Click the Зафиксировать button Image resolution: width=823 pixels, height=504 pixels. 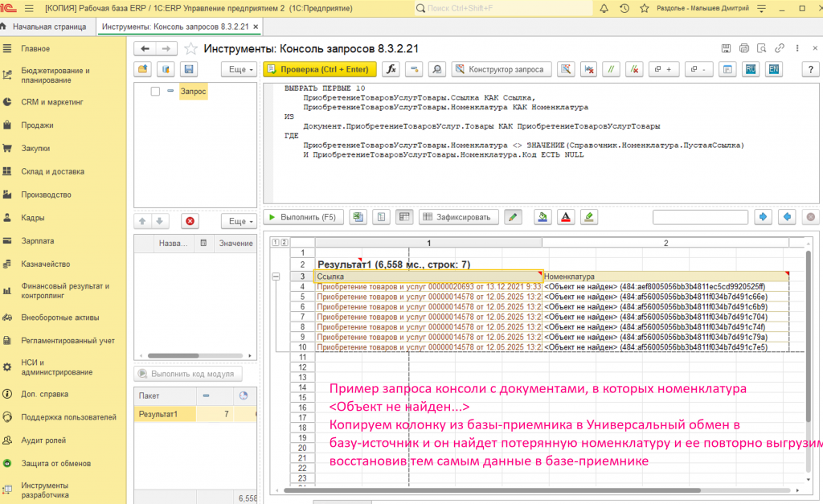point(458,217)
